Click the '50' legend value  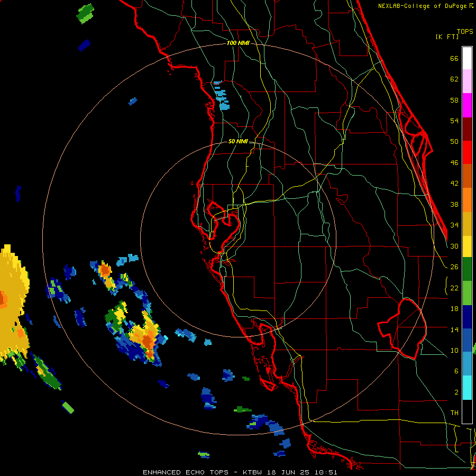454,141
